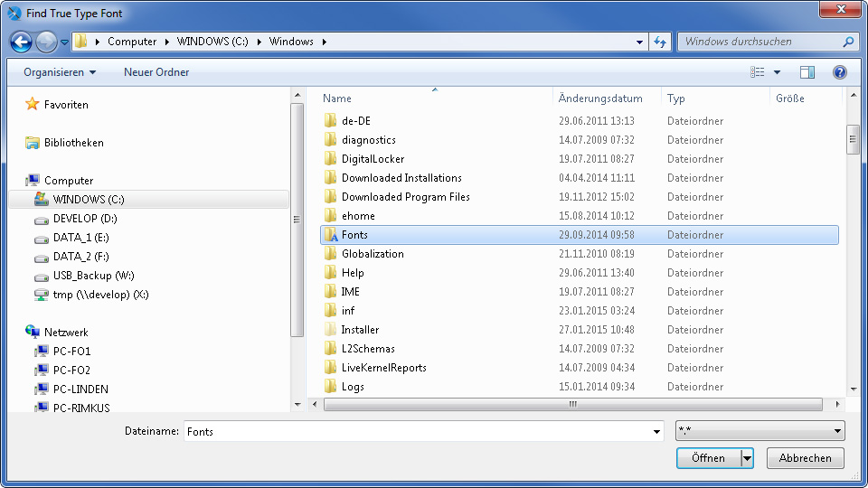The height and width of the screenshot is (488, 868).
Task: Open the help question mark icon
Action: pos(839,72)
